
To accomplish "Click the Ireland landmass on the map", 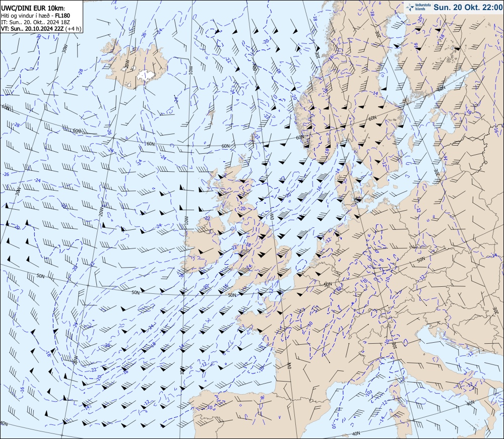I will click(204, 243).
